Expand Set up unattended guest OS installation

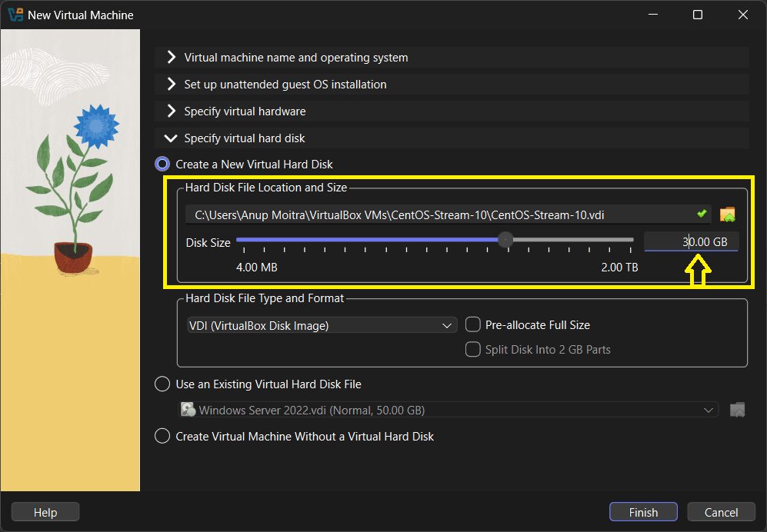click(x=285, y=85)
